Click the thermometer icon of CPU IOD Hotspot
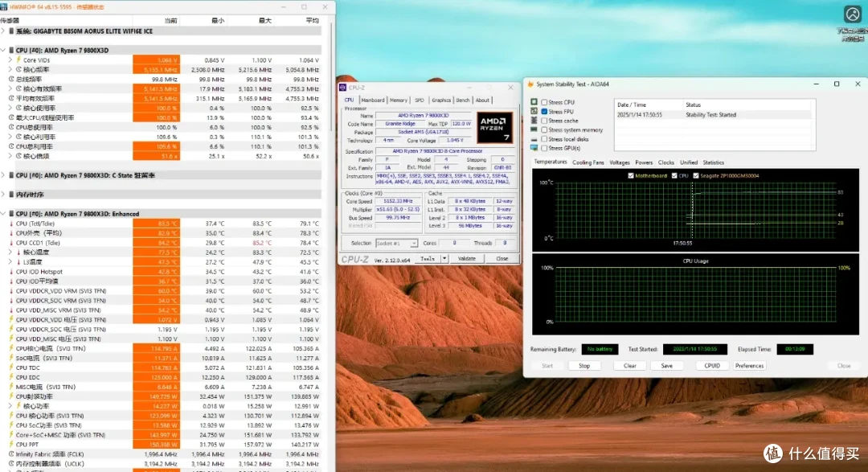This screenshot has width=868, height=472. (x=11, y=272)
